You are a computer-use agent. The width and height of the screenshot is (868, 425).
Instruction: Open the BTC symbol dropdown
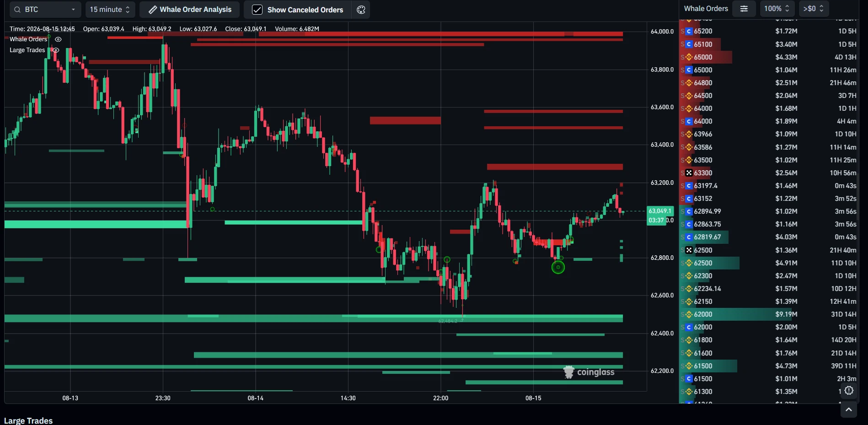tap(45, 10)
